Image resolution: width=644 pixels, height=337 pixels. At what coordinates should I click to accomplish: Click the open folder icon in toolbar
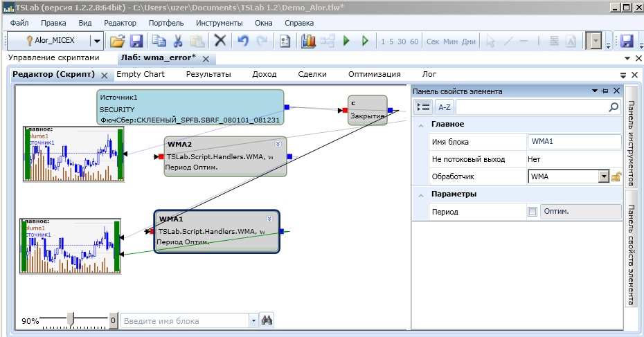118,41
